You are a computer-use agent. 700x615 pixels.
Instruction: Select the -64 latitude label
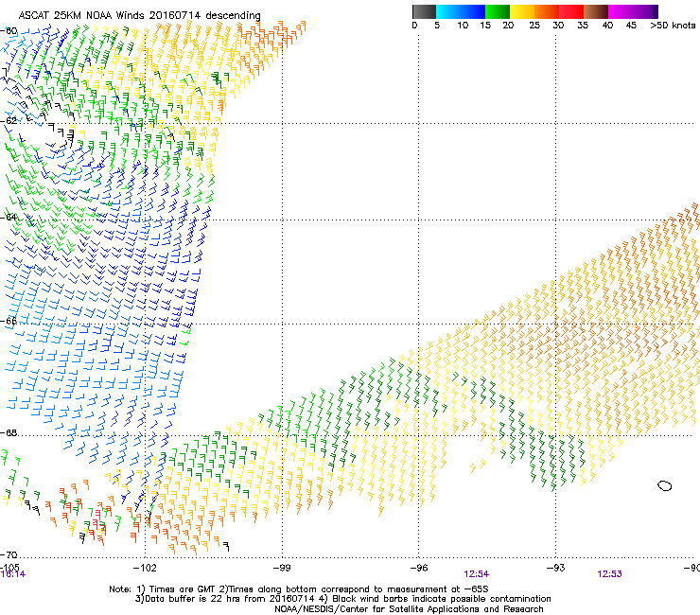pyautogui.click(x=9, y=217)
